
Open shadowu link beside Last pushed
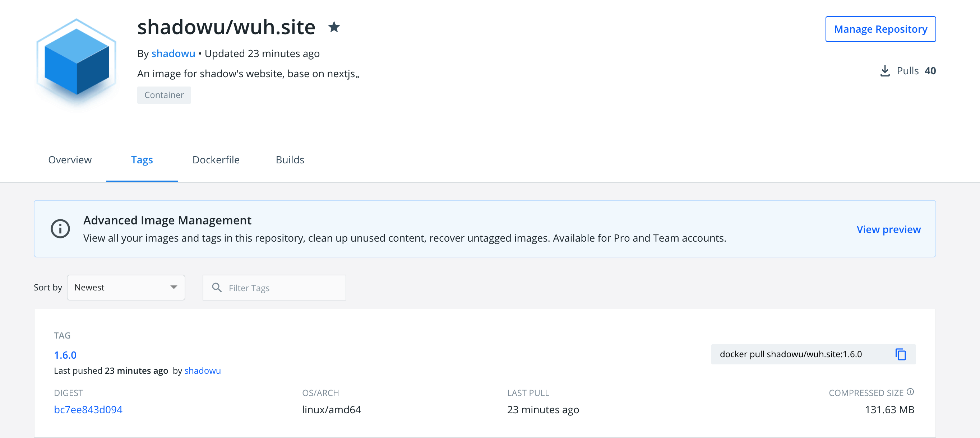pos(202,371)
